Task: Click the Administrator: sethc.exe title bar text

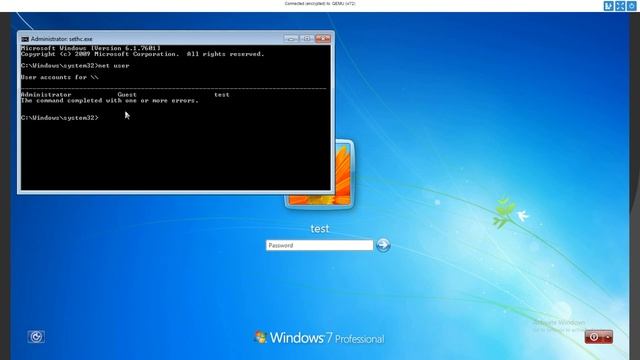Action: coord(62,39)
